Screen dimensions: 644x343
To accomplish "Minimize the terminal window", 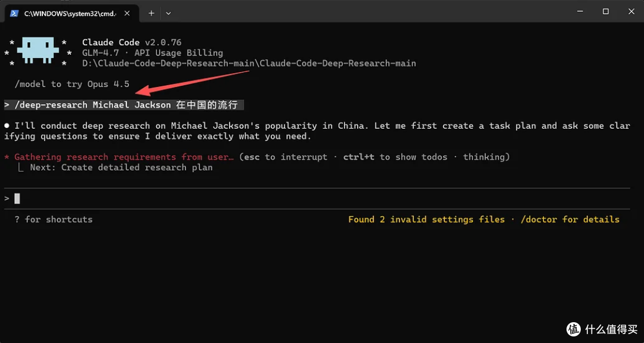I will point(580,11).
